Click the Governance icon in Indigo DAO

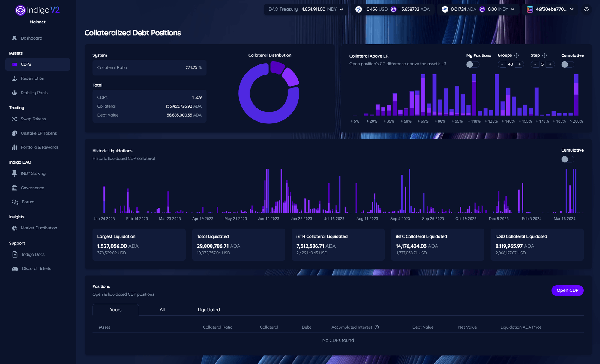pyautogui.click(x=14, y=187)
